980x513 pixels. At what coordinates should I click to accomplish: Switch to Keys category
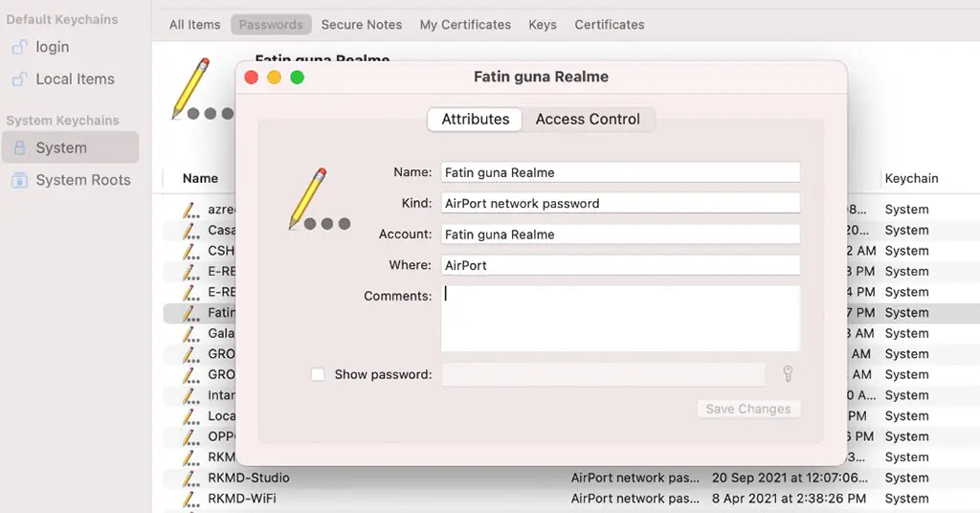[x=542, y=25]
